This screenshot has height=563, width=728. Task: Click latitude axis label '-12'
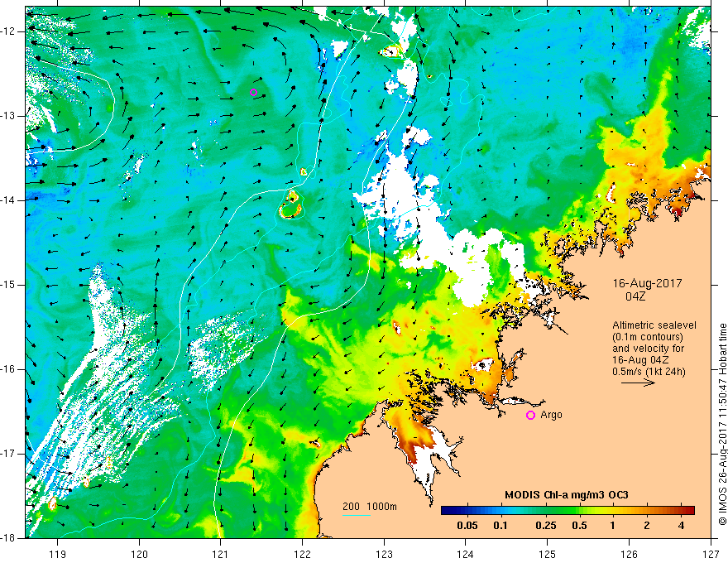tap(9, 31)
